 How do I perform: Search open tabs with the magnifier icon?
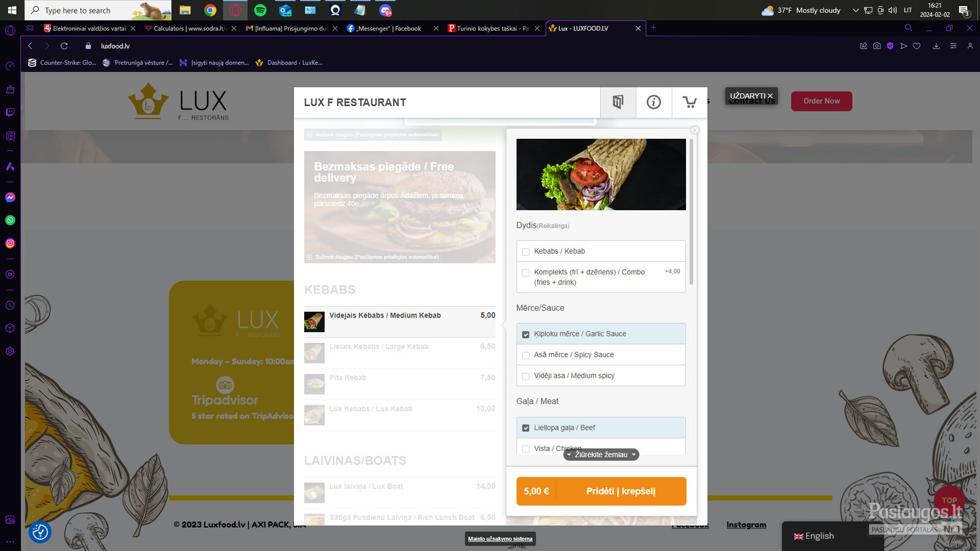pos(908,28)
